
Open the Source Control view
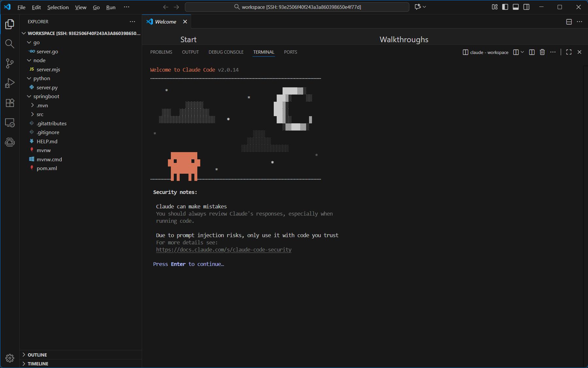(10, 63)
